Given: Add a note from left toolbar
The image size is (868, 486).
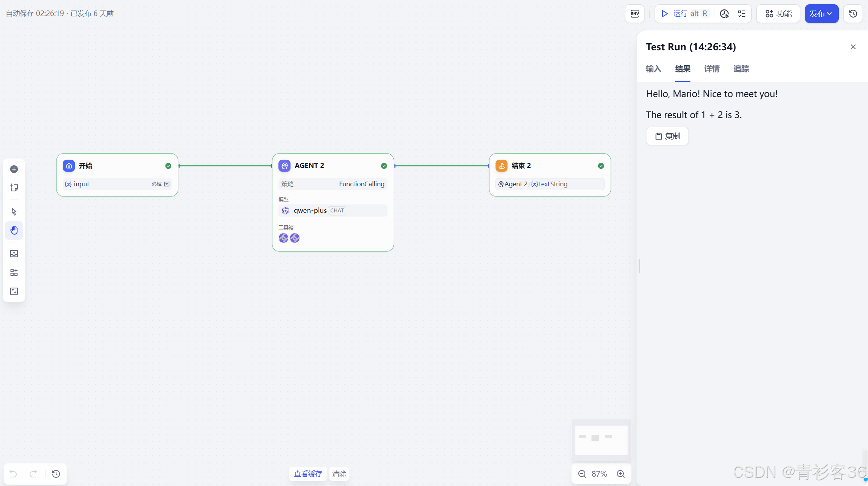Looking at the screenshot, I should click(14, 188).
